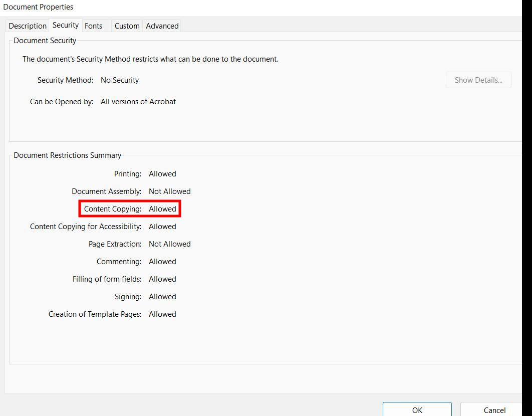Click the Show Details button
This screenshot has height=416, width=532.
point(478,80)
